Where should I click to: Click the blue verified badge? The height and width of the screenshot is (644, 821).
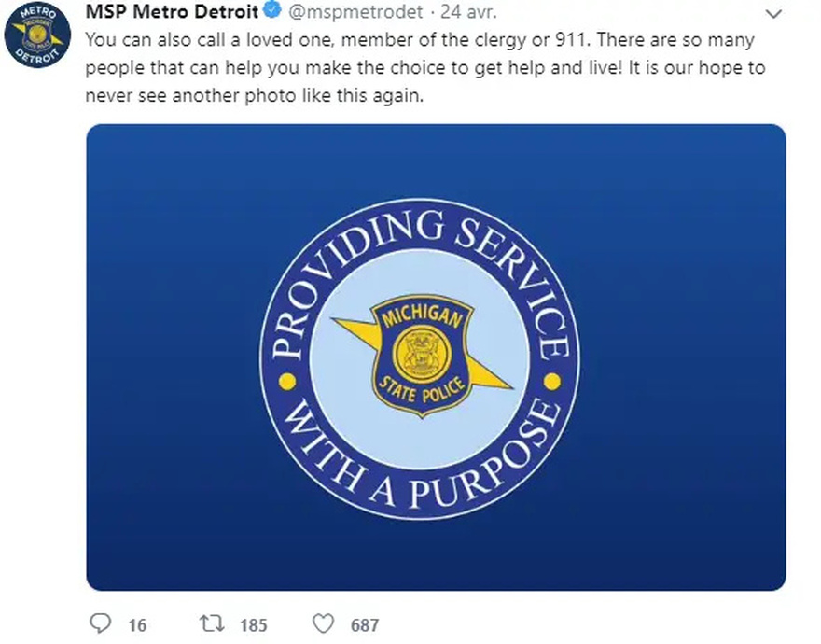[x=271, y=10]
